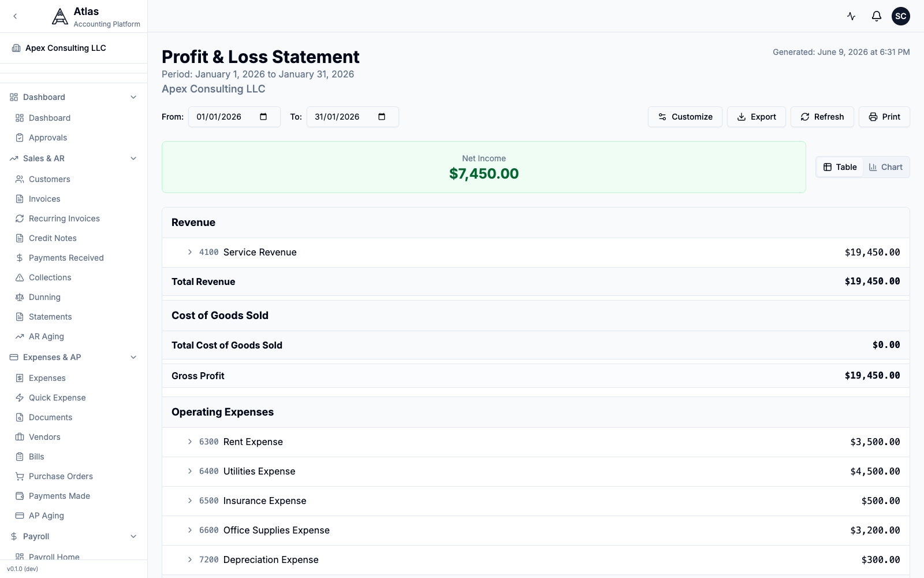Click the From date input
Screen dimensions: 924x578
tap(234, 117)
